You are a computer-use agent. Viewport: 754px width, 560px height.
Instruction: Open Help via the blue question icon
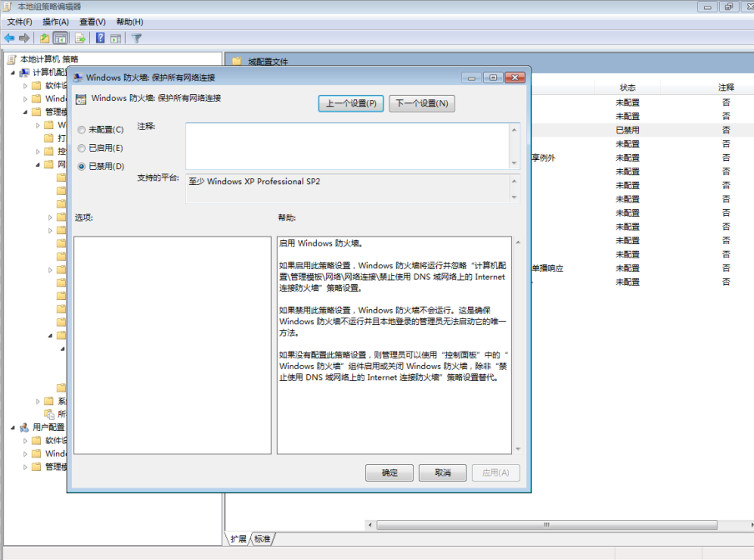tap(100, 38)
